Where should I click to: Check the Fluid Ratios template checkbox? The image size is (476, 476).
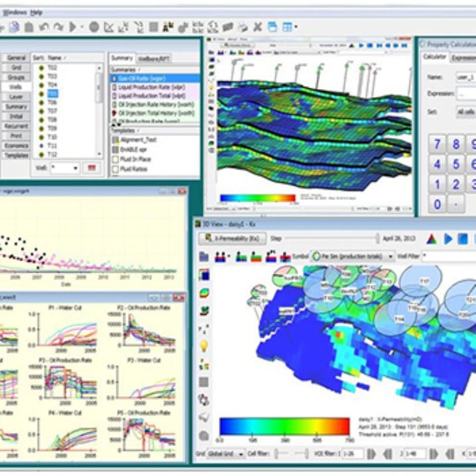116,169
